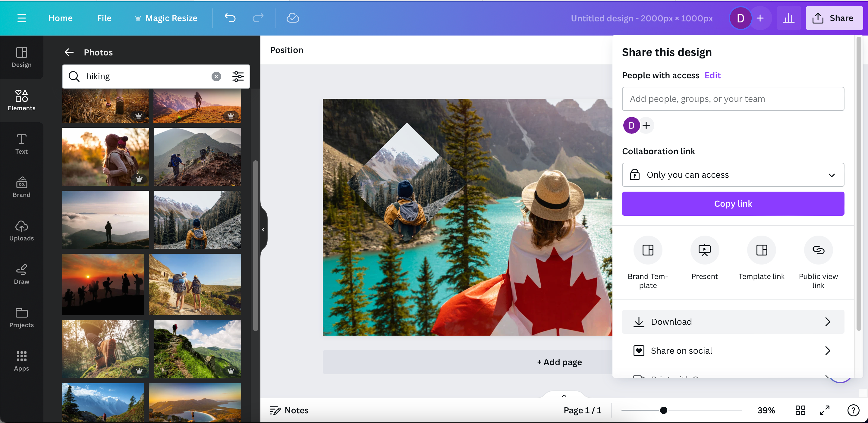
Task: Open the analytics bar chart icon
Action: [788, 18]
